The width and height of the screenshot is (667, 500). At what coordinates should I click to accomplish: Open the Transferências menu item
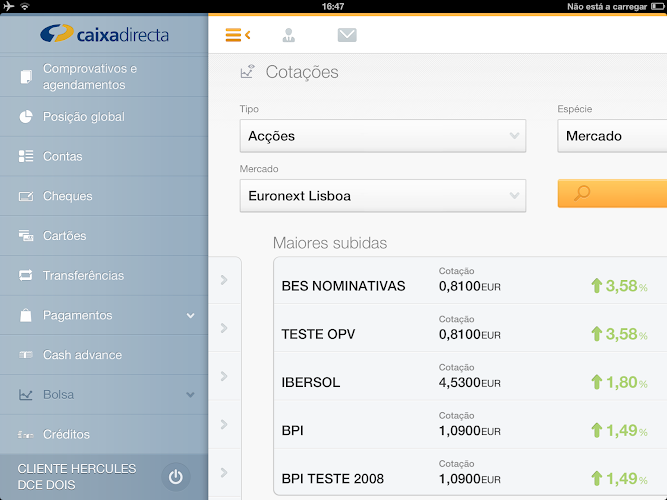point(104,275)
